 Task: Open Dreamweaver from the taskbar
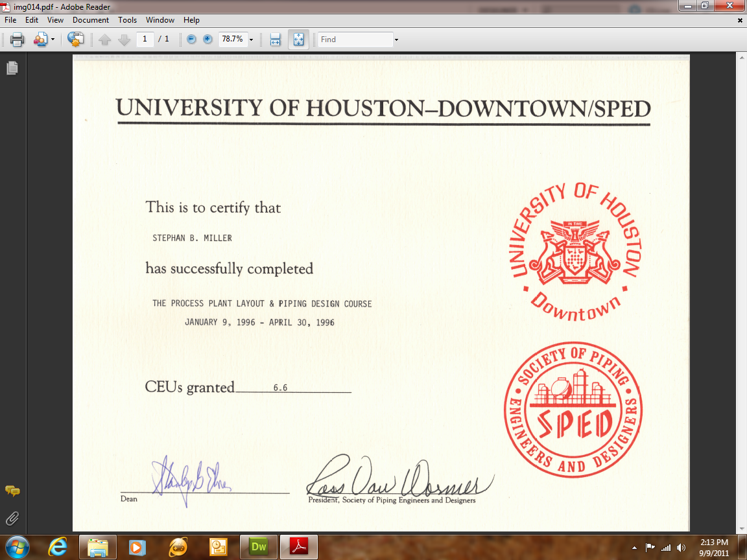click(258, 546)
